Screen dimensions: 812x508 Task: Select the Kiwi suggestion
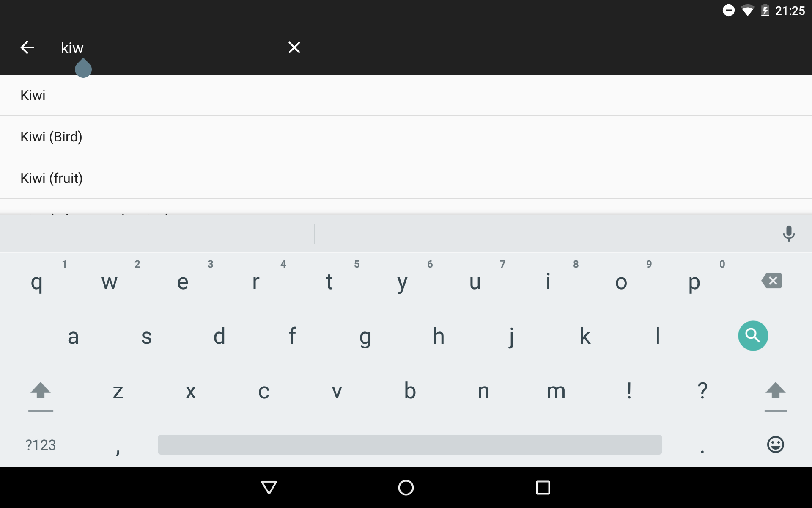pos(406,95)
